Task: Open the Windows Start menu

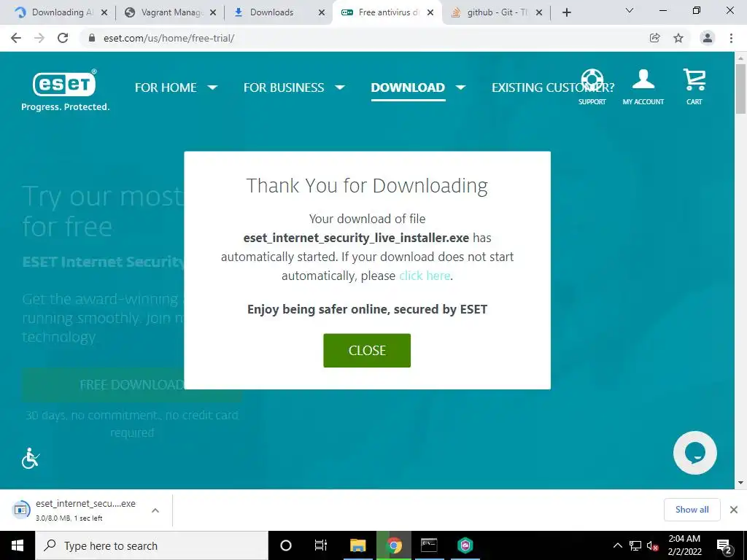Action: click(18, 545)
